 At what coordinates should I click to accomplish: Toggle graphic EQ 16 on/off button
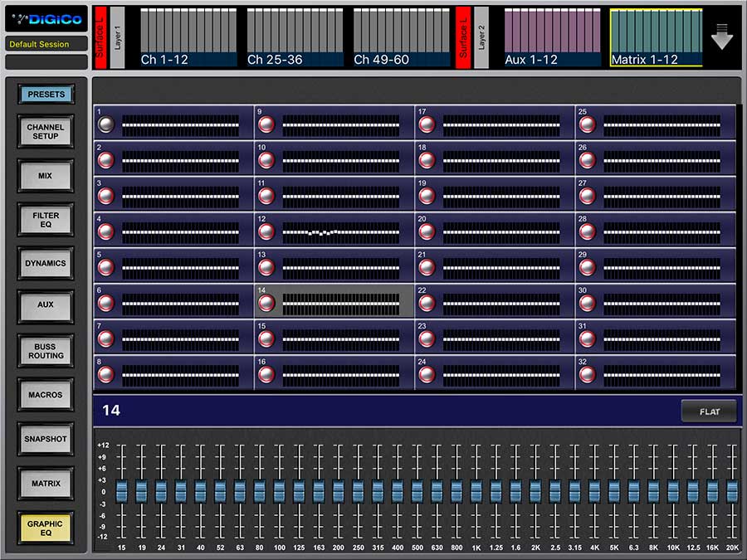tap(266, 375)
